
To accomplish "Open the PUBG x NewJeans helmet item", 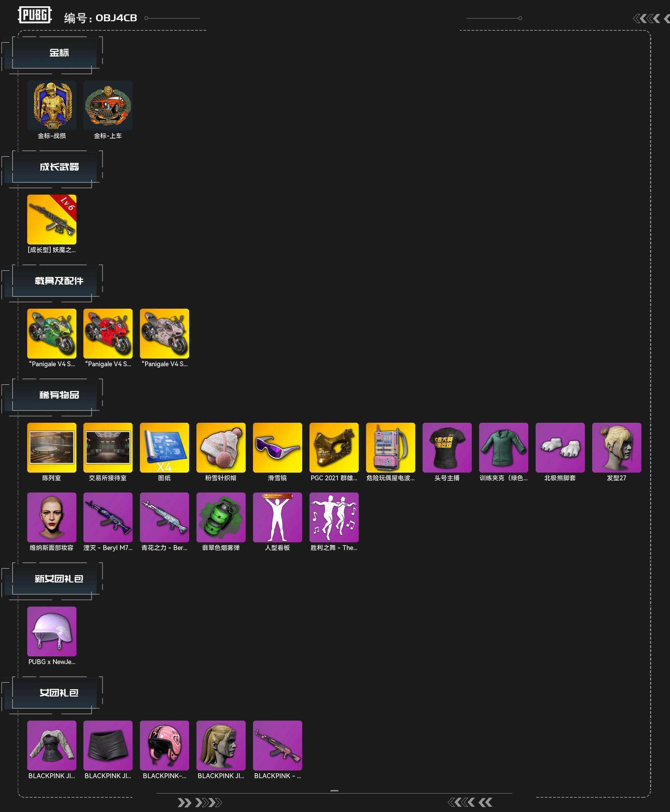I will click(52, 631).
